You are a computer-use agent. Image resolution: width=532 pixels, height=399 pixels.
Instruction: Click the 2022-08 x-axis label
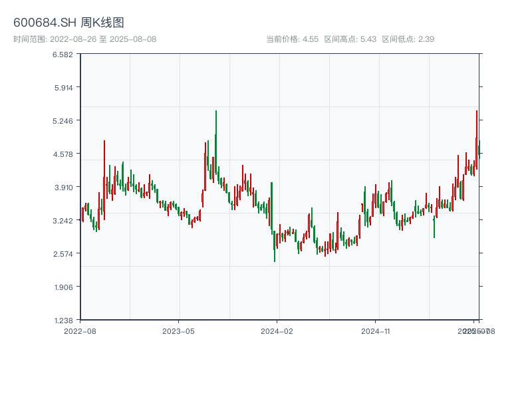[80, 331]
